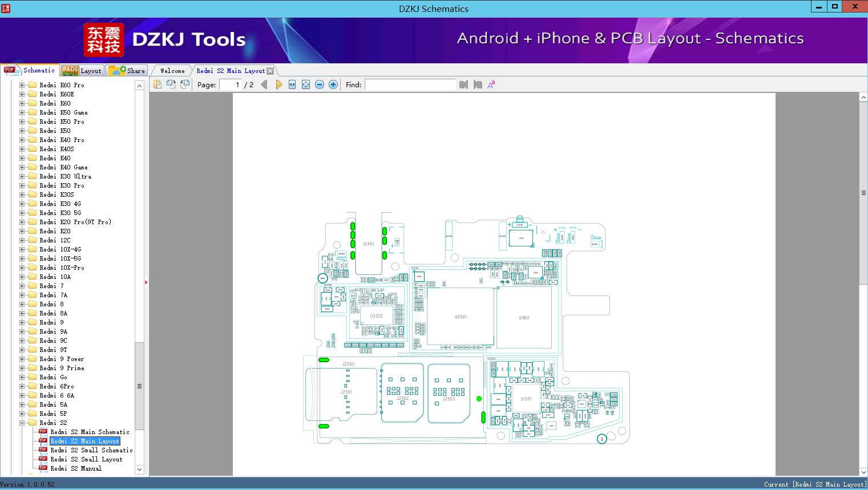This screenshot has height=490, width=868.
Task: Click the Redmi Go folder icon
Action: click(x=33, y=377)
